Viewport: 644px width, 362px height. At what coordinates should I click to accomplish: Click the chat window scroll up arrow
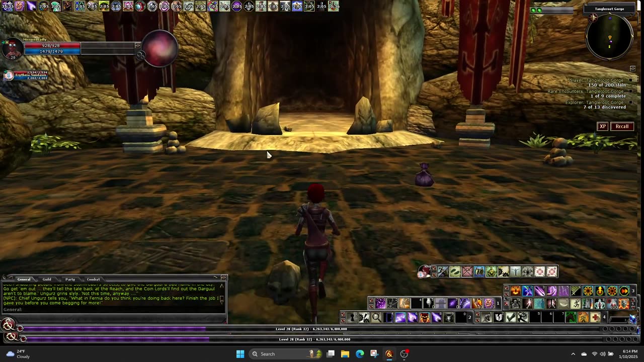pos(221,286)
